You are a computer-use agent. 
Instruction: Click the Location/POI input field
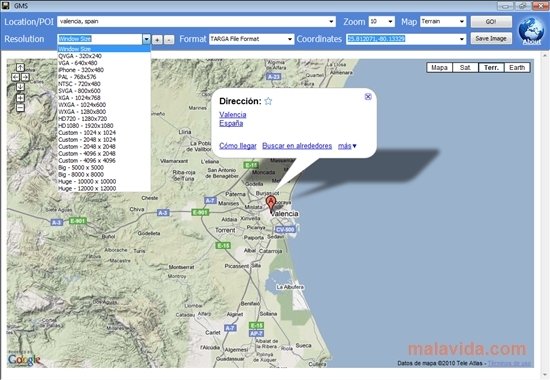tap(196, 22)
